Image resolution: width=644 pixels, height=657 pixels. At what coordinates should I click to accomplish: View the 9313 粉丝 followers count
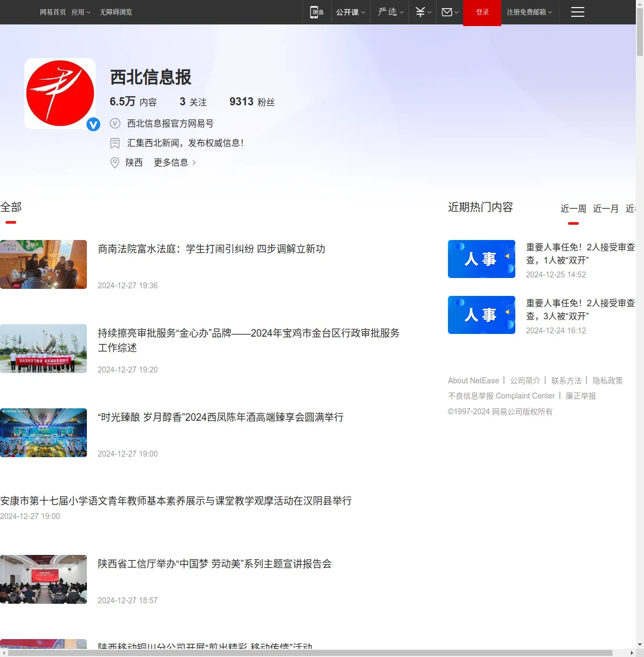point(252,102)
